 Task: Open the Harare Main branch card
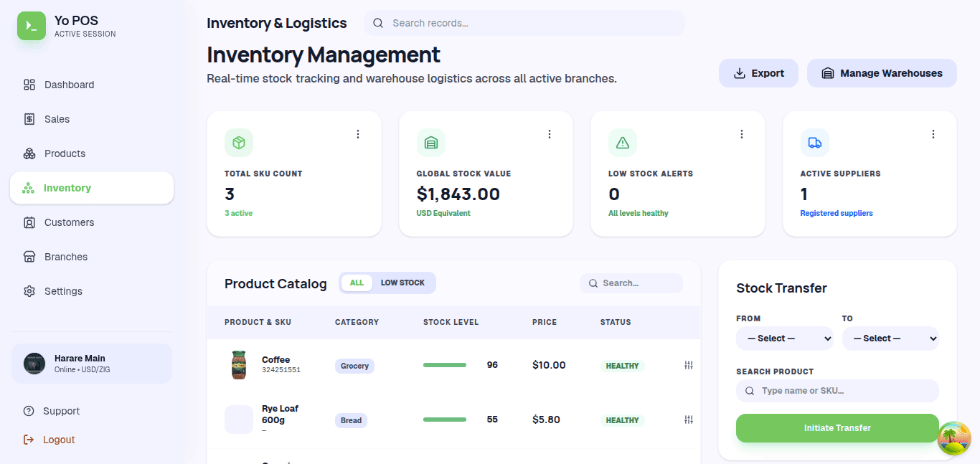tap(92, 364)
